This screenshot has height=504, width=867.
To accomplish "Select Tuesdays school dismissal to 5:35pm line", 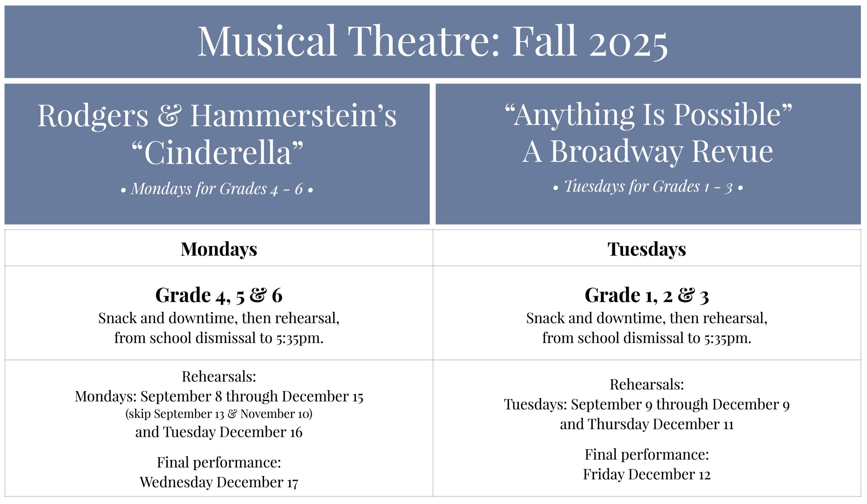I will tap(647, 338).
